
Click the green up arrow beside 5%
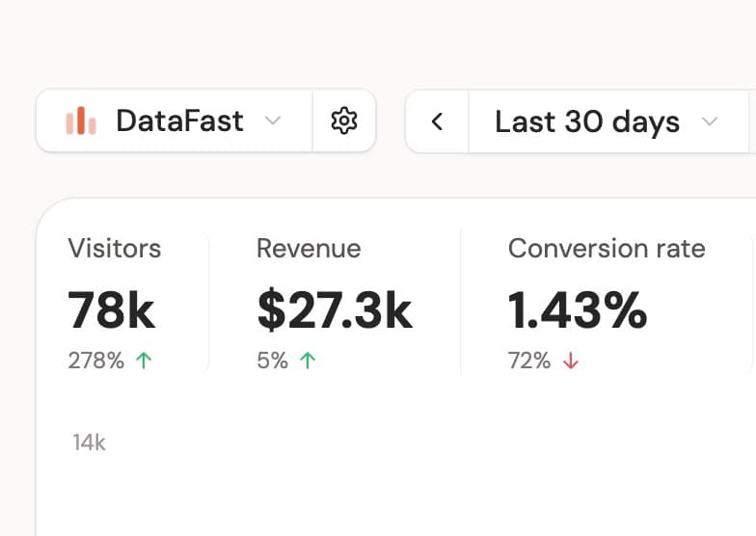point(308,361)
